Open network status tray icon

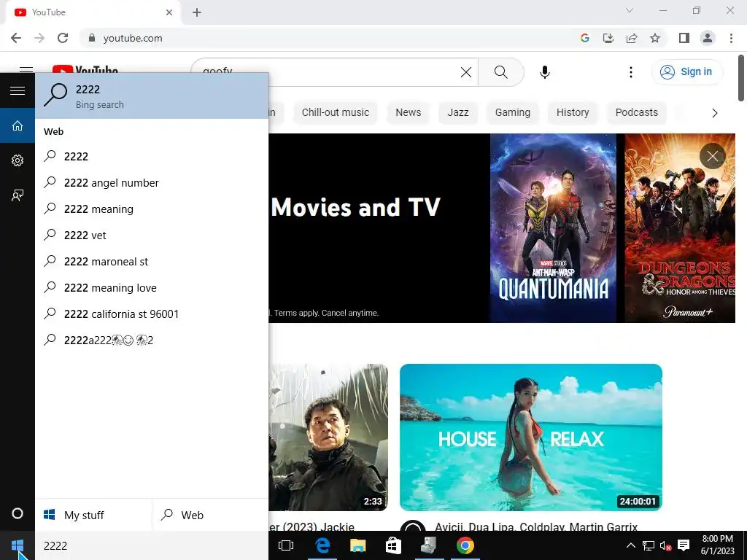[648, 545]
